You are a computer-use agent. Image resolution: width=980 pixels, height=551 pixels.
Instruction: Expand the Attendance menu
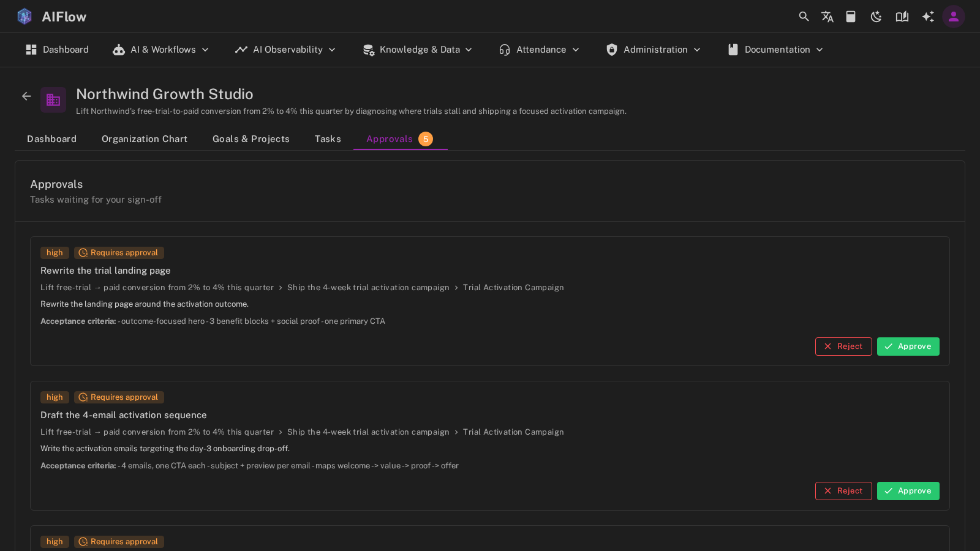[x=539, y=50]
